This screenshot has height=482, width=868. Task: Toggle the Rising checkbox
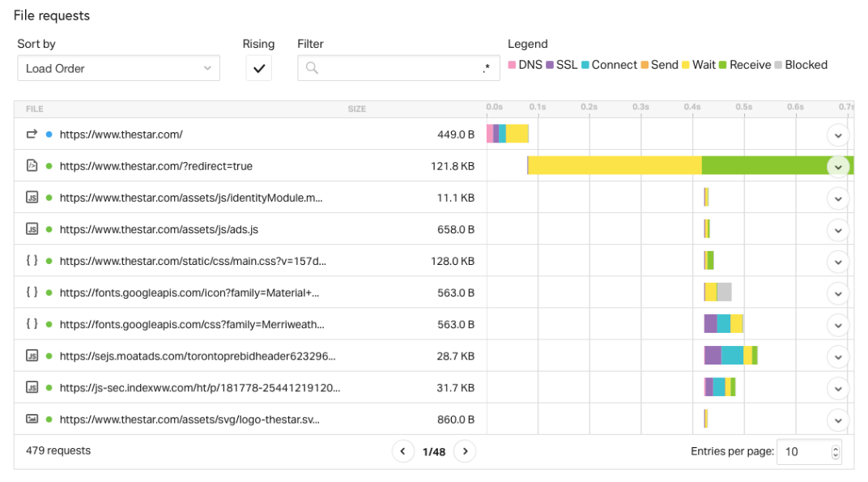point(259,69)
